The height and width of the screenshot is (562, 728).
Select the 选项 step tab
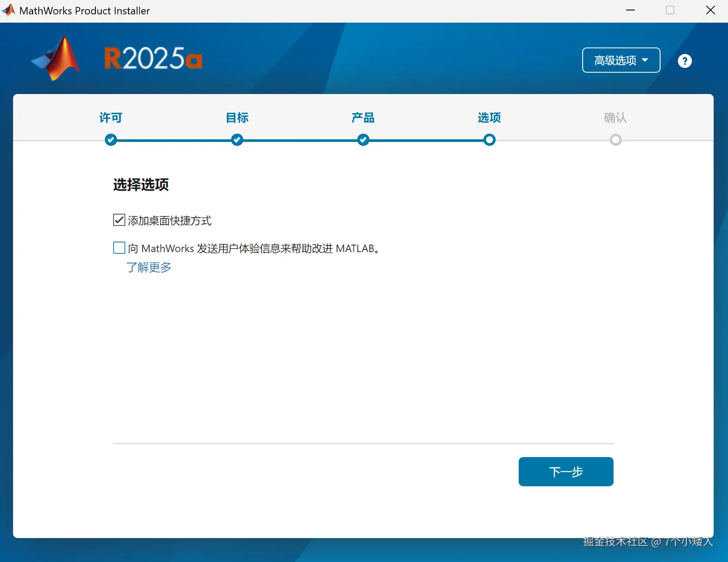pyautogui.click(x=490, y=118)
